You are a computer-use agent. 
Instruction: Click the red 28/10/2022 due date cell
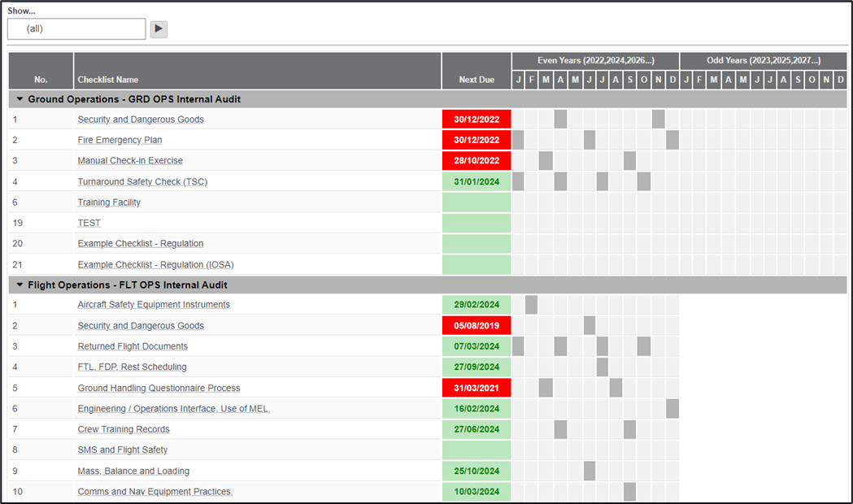tap(477, 161)
